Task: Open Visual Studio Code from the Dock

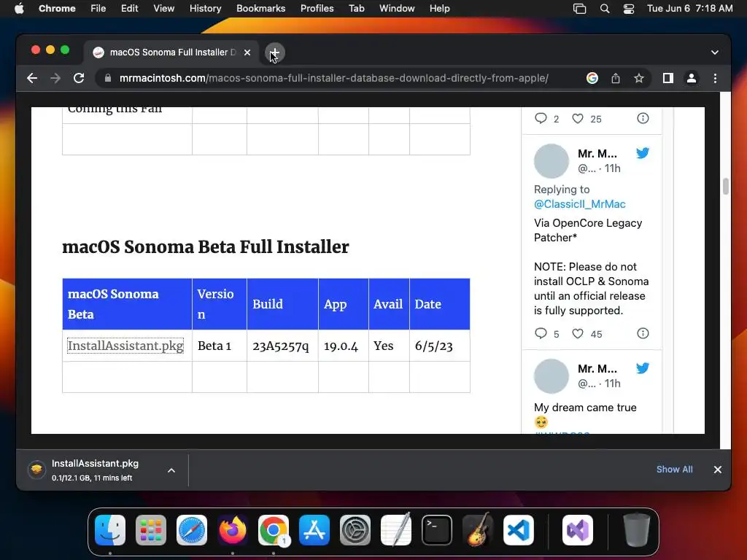Action: coord(519,530)
